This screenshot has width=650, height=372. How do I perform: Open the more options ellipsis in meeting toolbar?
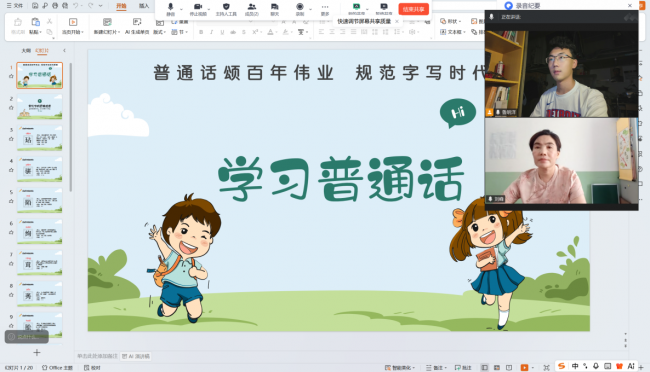pyautogui.click(x=325, y=9)
